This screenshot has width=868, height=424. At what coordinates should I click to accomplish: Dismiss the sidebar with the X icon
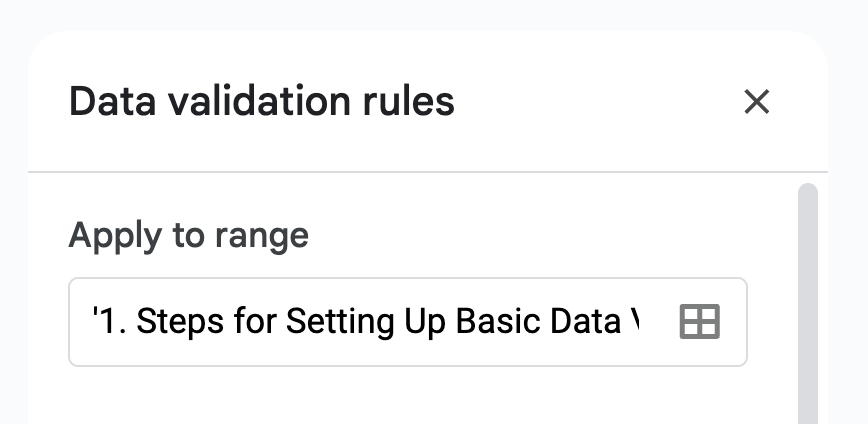click(756, 102)
